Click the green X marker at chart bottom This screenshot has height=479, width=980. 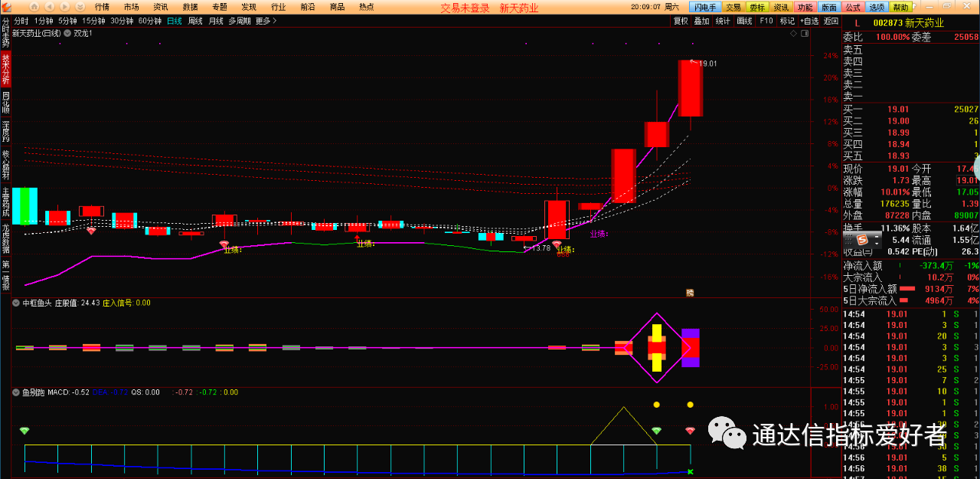690,472
